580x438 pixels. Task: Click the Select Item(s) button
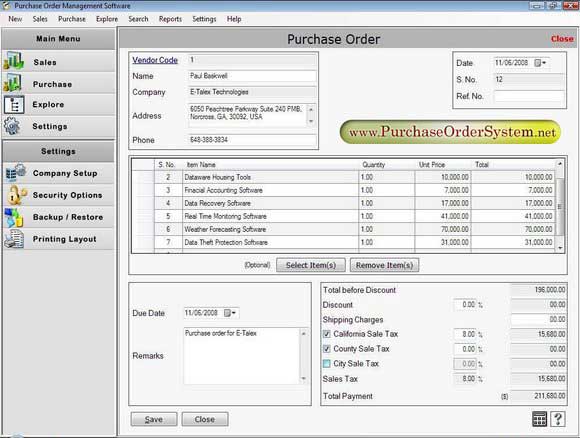pos(311,265)
